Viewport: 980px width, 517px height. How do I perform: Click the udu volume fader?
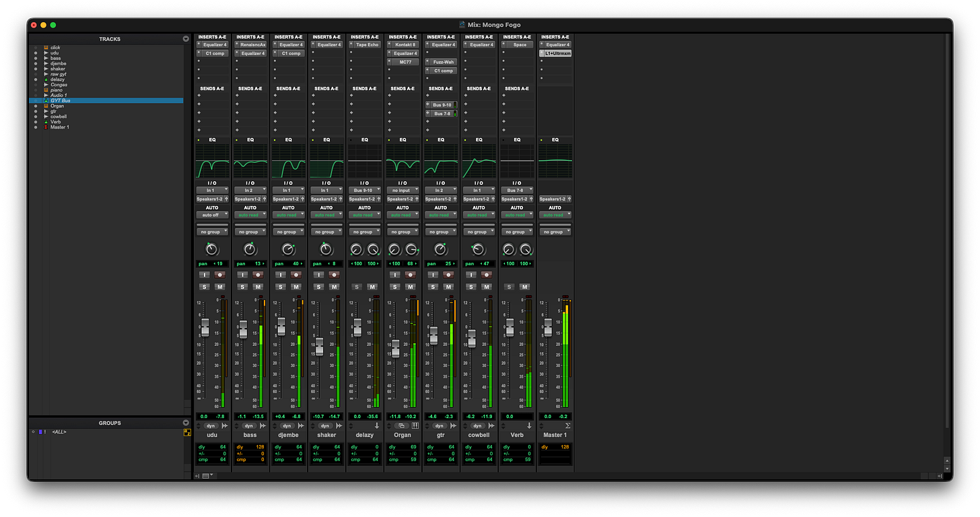(205, 328)
